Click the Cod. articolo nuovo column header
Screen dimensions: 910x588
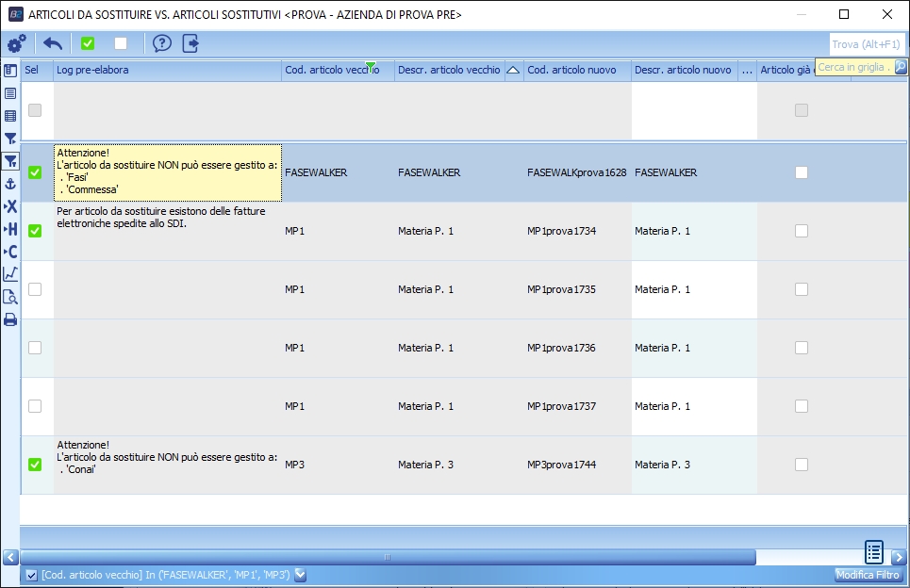coord(571,70)
